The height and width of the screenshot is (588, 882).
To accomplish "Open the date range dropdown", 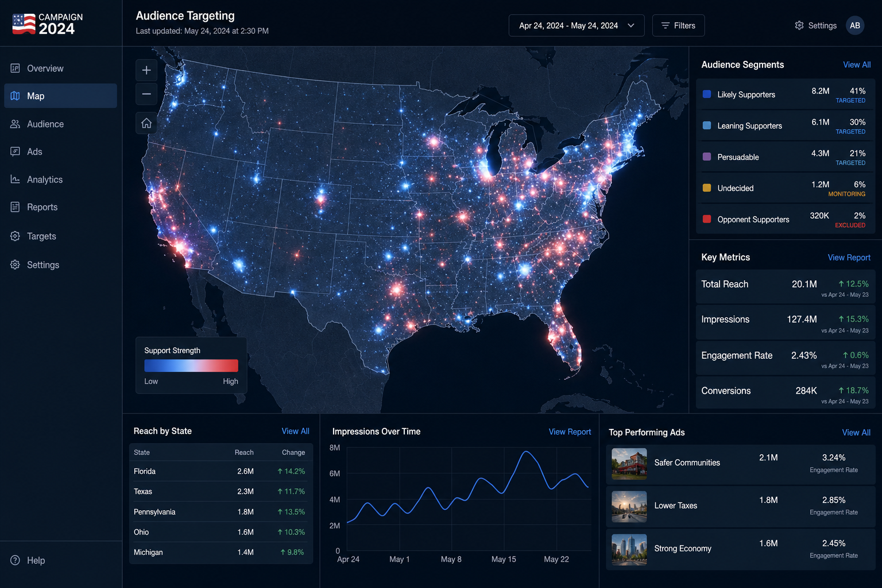I will pos(577,25).
